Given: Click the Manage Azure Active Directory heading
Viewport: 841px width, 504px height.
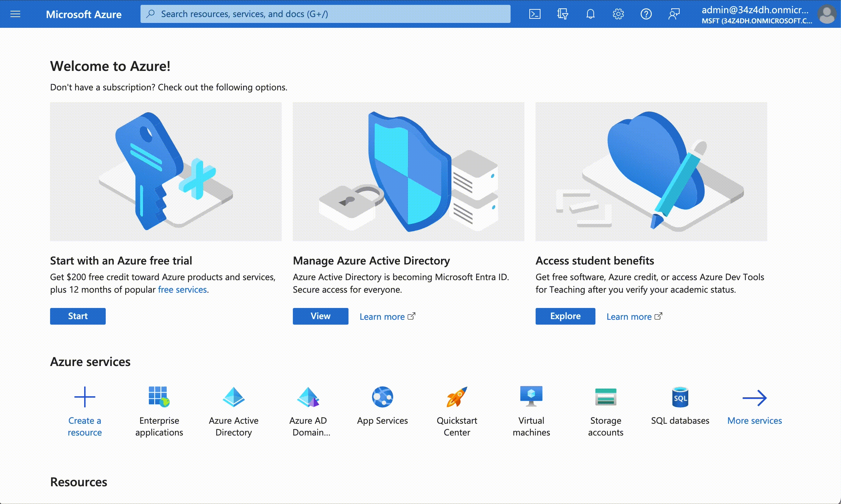Looking at the screenshot, I should (x=371, y=261).
